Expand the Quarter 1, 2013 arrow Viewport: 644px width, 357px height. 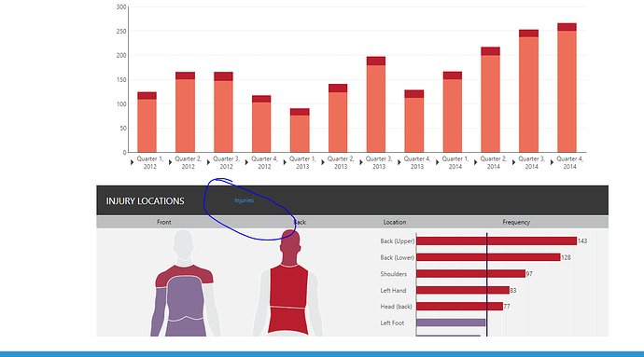[285, 162]
